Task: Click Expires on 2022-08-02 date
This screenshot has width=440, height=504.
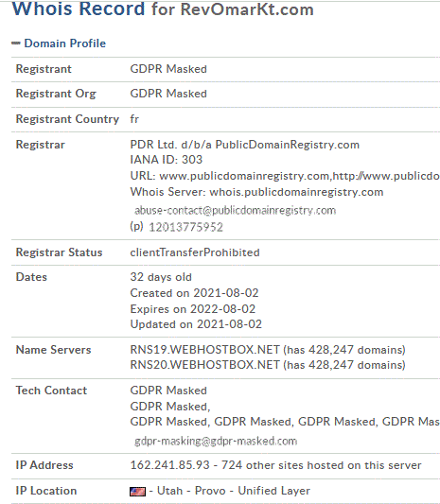Action: pyautogui.click(x=193, y=309)
